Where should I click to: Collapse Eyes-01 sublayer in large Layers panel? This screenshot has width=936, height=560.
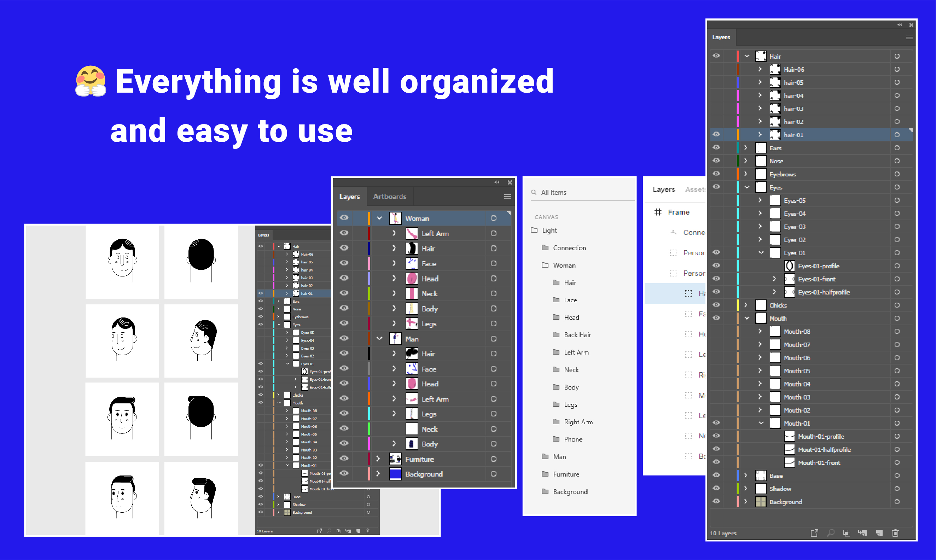point(761,252)
